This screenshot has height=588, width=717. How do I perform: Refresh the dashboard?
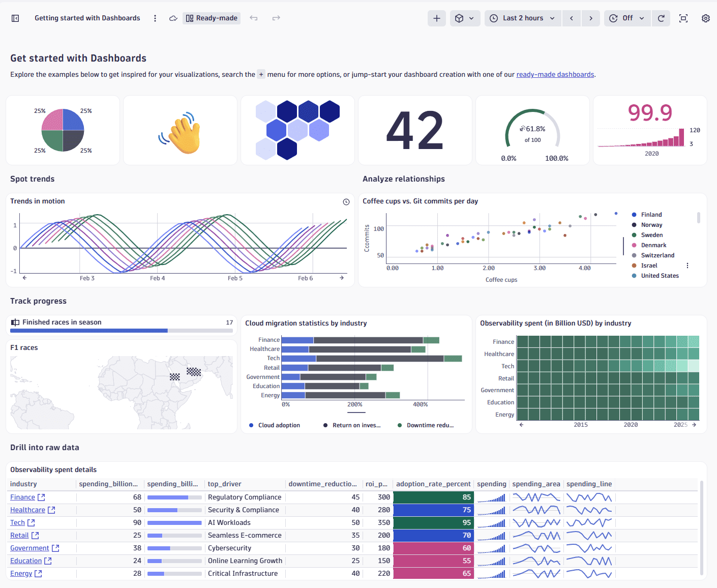click(661, 18)
